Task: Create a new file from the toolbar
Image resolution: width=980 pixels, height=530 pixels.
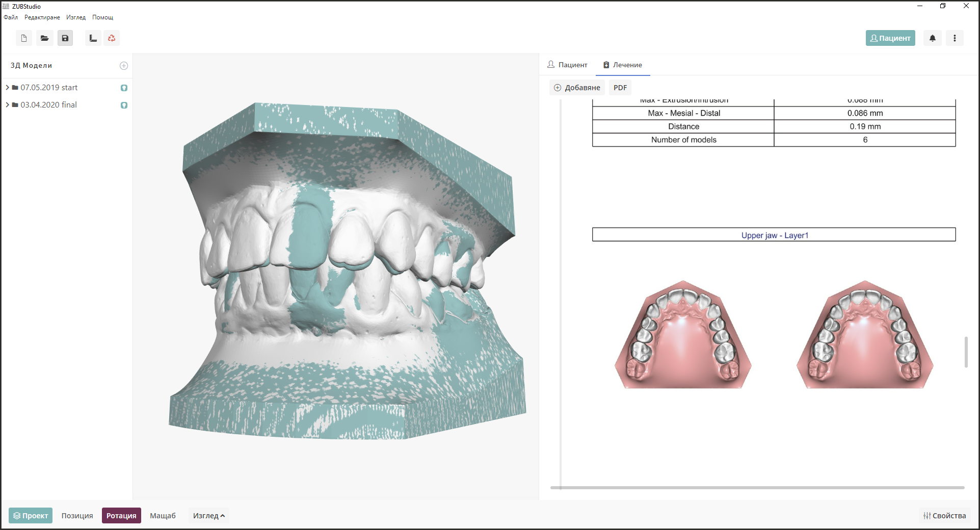Action: pyautogui.click(x=23, y=38)
